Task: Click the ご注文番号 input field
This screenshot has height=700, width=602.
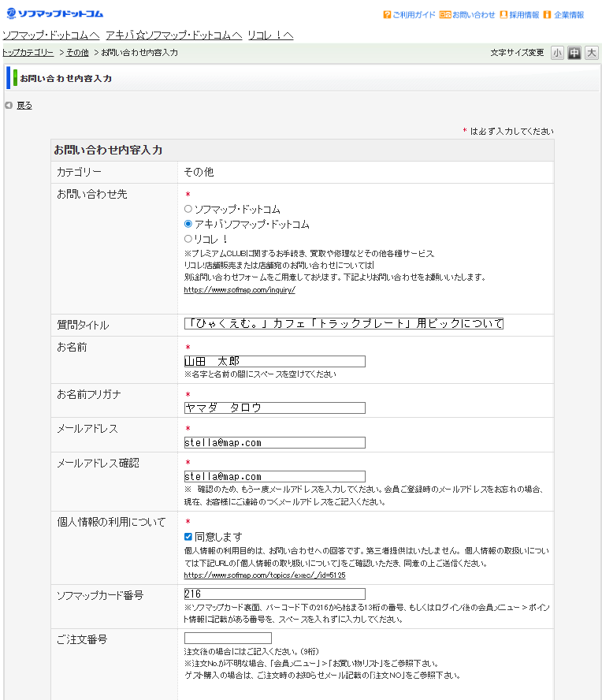Action: point(228,638)
